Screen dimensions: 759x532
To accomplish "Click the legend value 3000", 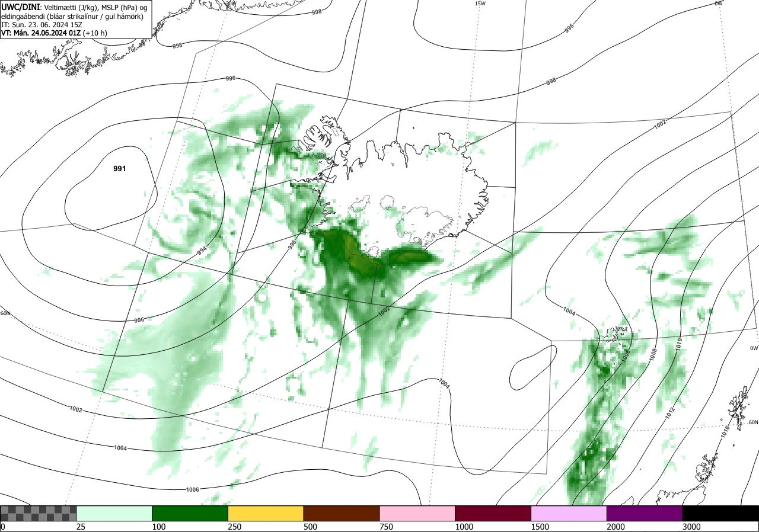I will tap(692, 527).
